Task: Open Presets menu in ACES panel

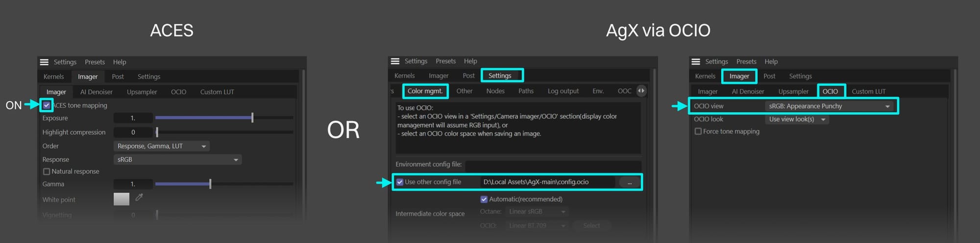Action: coord(95,62)
